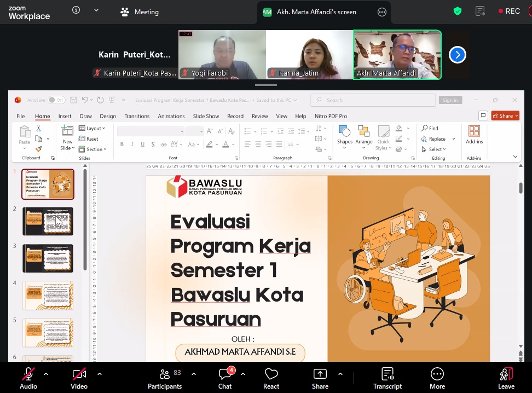Click the Underline formatting icon

(x=142, y=145)
